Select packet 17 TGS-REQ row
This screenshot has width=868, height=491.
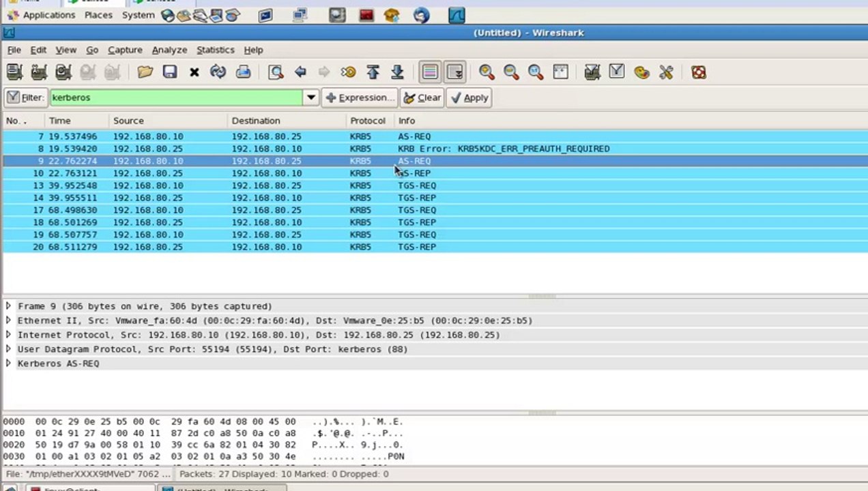435,210
